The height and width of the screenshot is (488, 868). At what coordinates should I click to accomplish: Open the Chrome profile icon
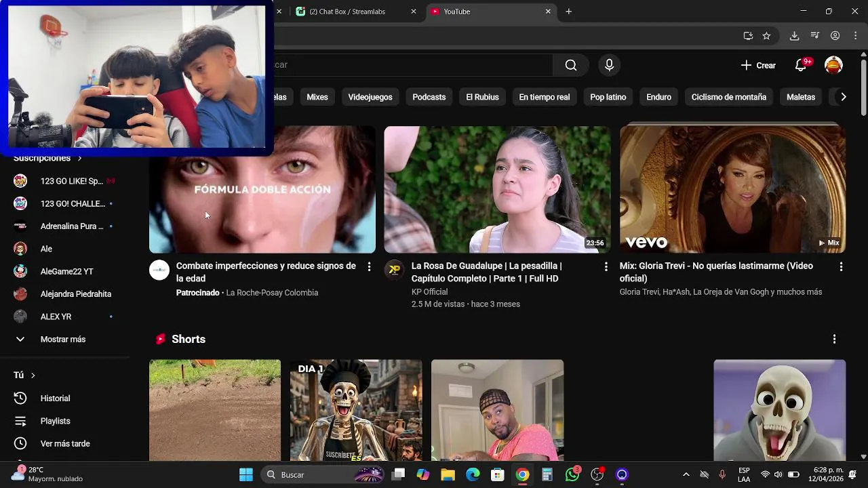[835, 36]
